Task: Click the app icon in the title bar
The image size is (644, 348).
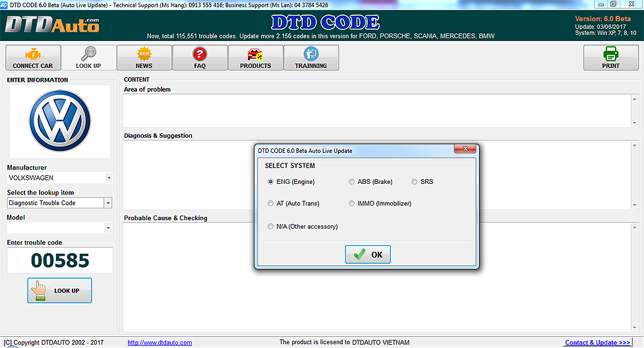Action: point(4,5)
